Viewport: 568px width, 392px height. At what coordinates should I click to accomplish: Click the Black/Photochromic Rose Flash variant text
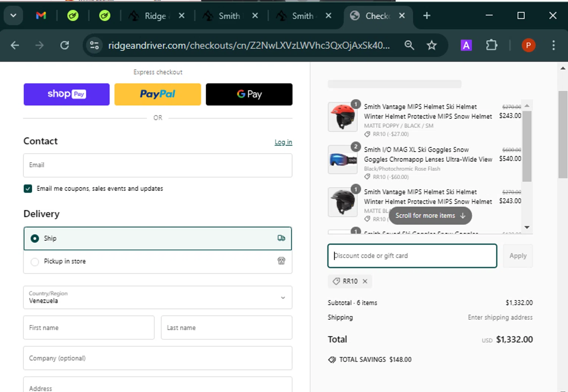(402, 169)
